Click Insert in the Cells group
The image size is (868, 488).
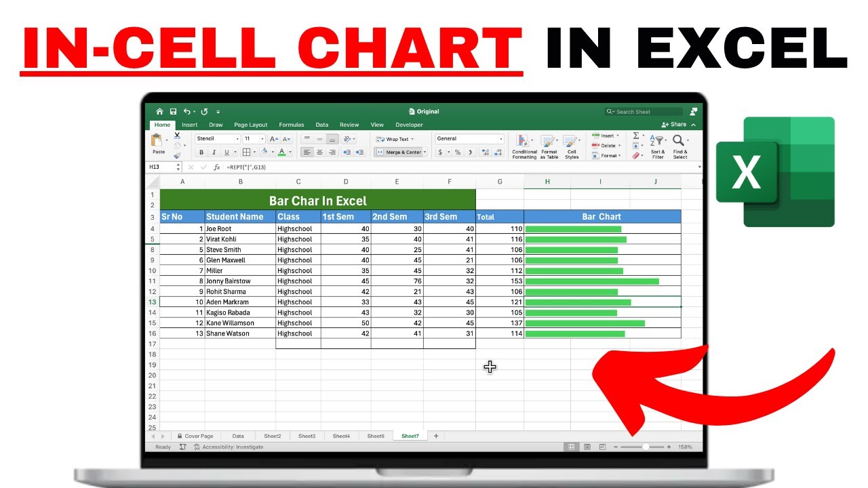click(x=606, y=136)
